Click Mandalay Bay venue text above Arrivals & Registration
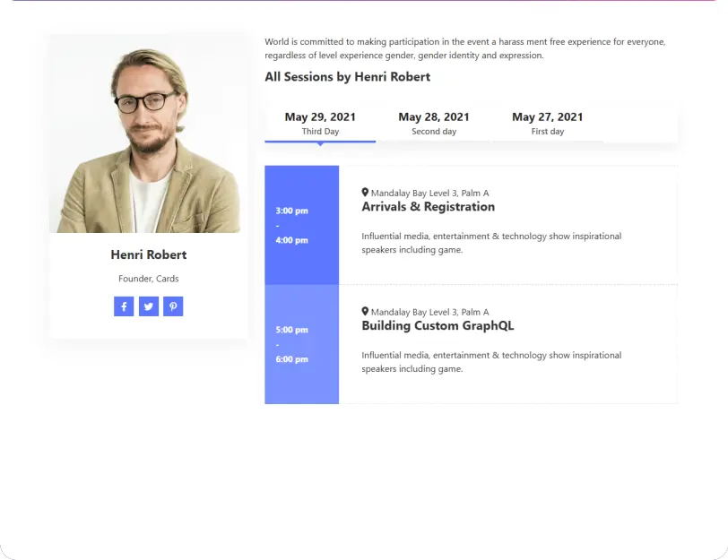This screenshot has height=560, width=728. point(429,193)
